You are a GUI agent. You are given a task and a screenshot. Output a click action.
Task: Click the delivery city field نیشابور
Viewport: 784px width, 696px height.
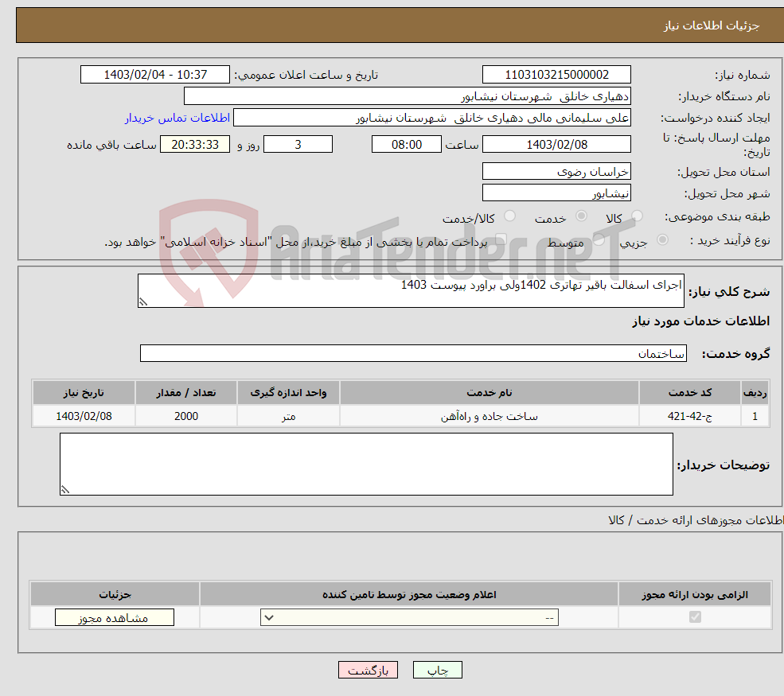point(556,192)
